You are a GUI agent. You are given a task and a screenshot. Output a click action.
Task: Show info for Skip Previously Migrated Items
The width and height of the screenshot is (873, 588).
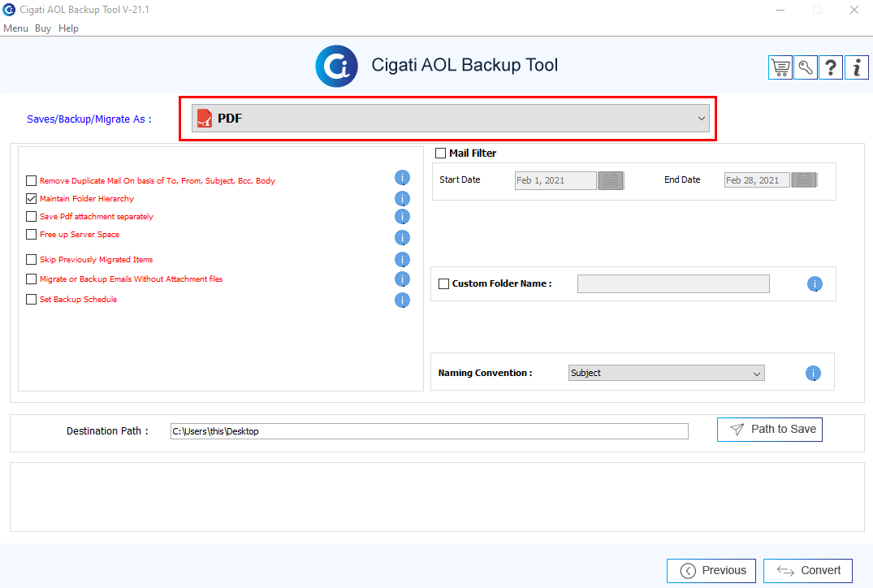402,259
